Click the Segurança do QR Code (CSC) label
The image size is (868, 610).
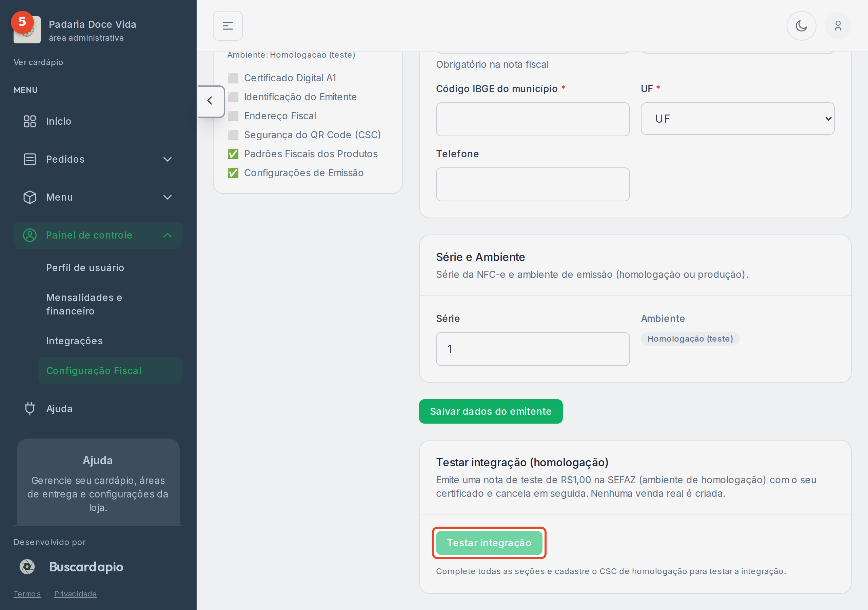coord(312,135)
